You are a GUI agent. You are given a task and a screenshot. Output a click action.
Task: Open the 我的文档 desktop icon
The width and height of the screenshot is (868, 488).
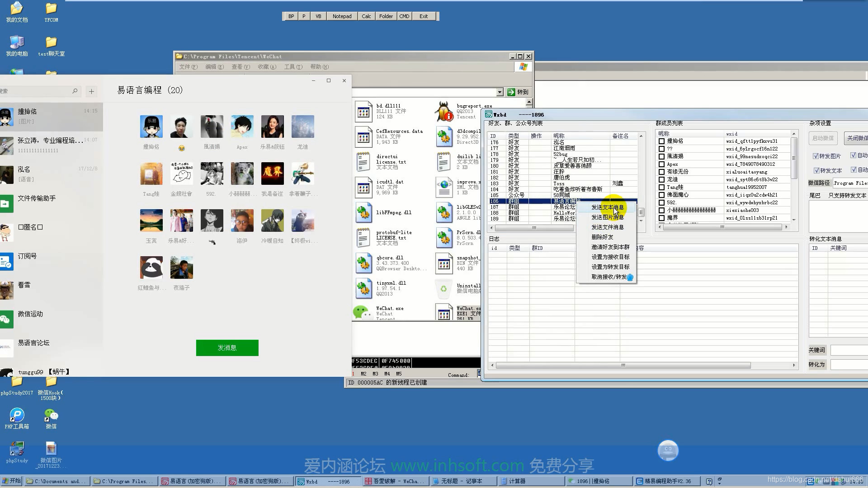pos(17,12)
